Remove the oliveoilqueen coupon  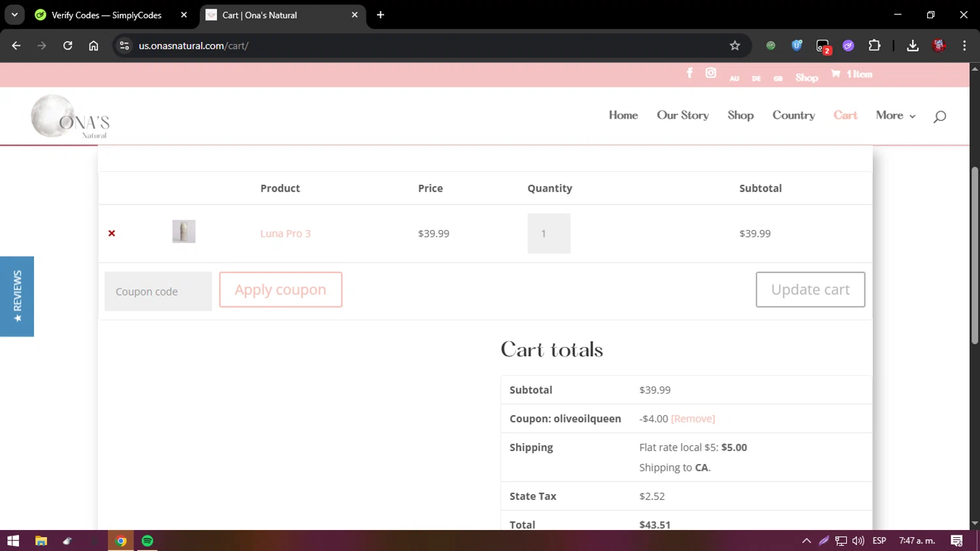693,418
